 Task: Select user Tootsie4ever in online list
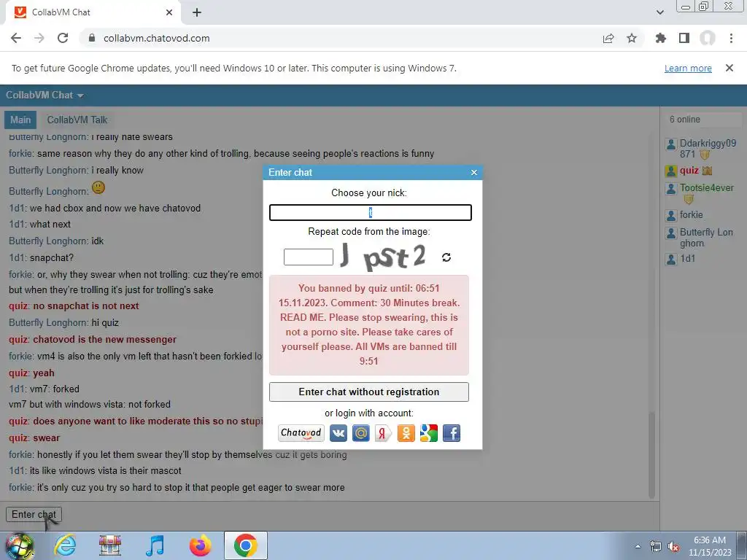[x=706, y=187]
